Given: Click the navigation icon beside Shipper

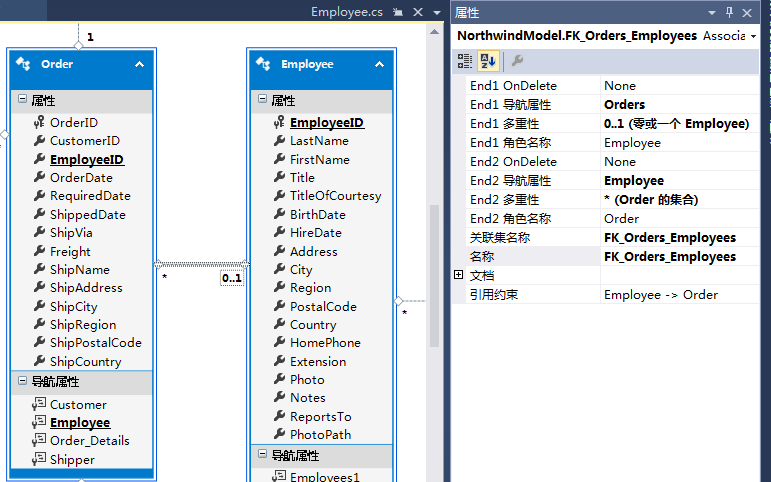Looking at the screenshot, I should [39, 459].
